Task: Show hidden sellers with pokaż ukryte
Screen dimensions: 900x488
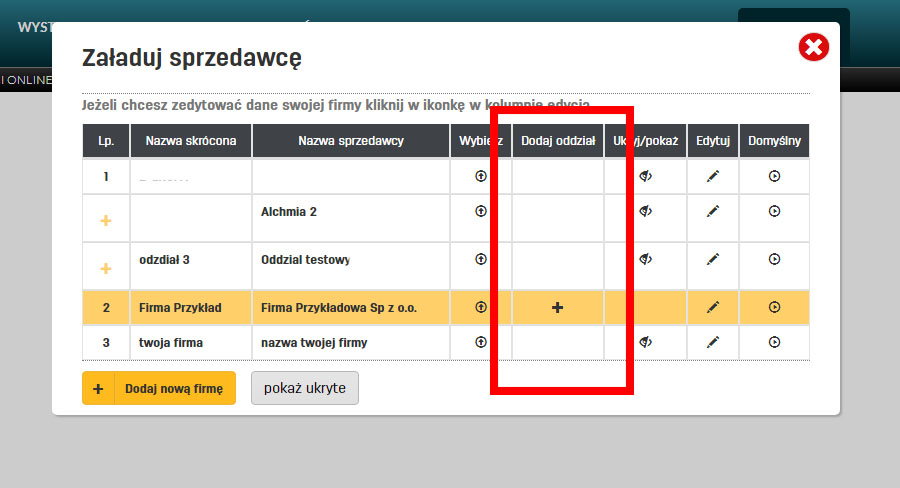Action: 305,388
